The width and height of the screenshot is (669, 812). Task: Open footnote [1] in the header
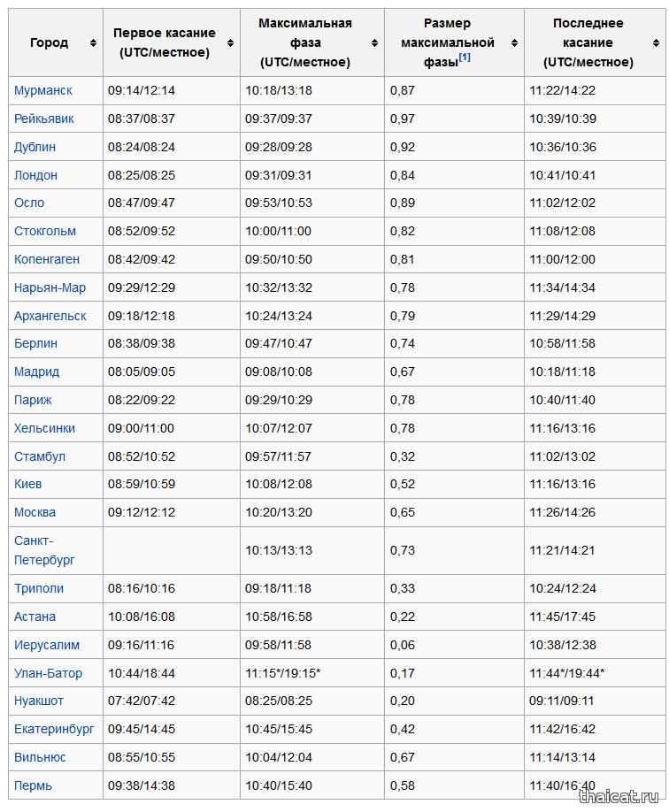(465, 57)
